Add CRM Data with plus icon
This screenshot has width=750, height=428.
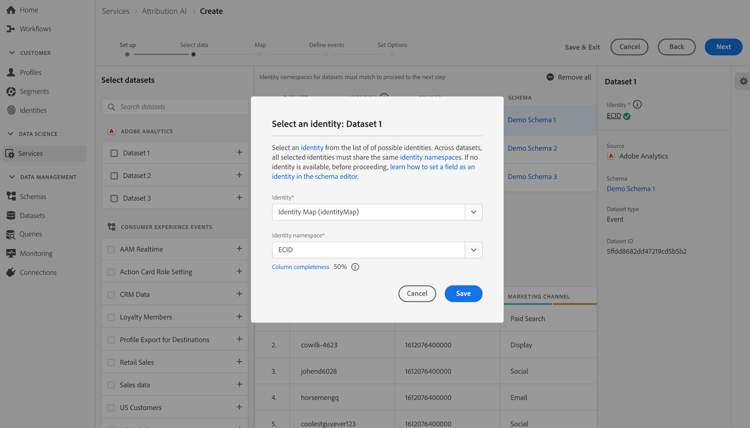pyautogui.click(x=239, y=294)
